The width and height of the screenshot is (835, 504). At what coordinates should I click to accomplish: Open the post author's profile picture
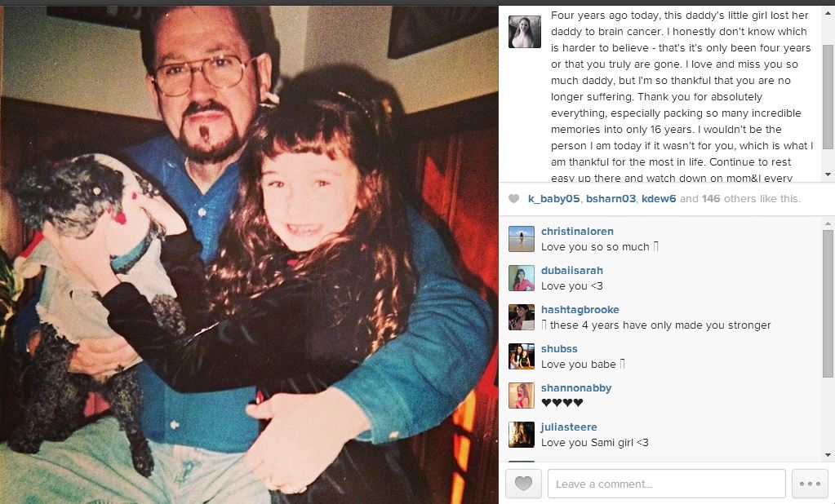(x=525, y=32)
